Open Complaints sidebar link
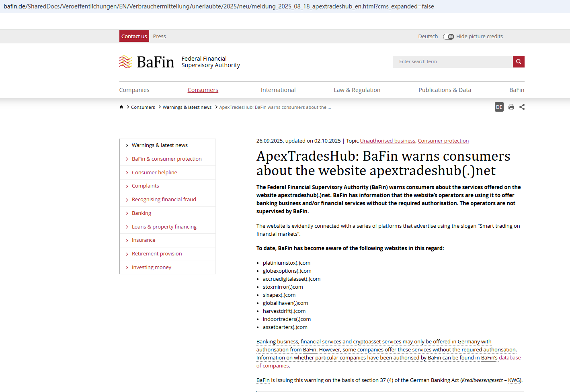The width and height of the screenshot is (570, 392). pos(146,186)
